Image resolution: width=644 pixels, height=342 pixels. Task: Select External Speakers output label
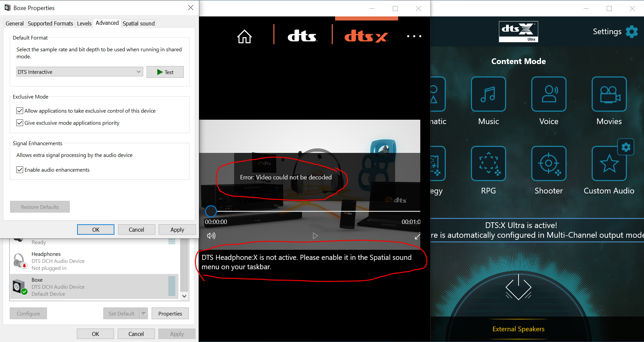(519, 329)
